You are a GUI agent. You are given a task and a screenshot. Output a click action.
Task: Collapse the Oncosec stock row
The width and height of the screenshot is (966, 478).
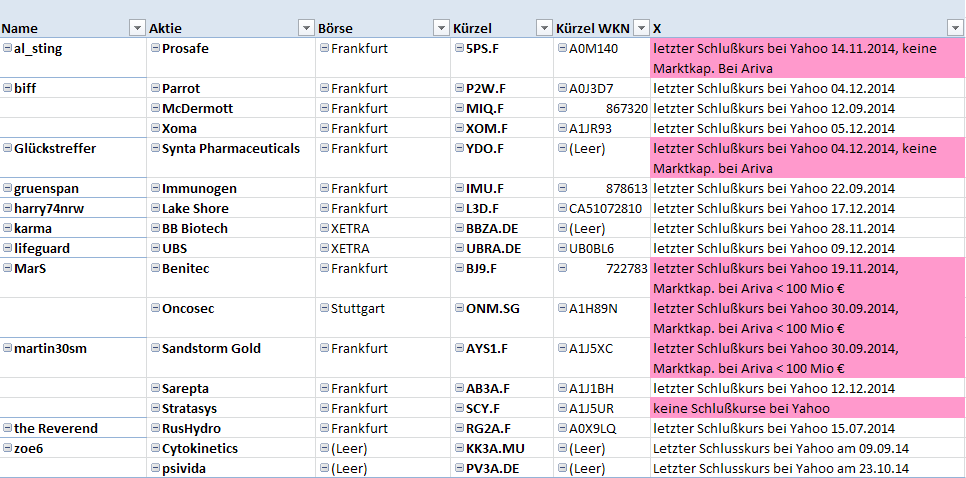pyautogui.click(x=155, y=308)
